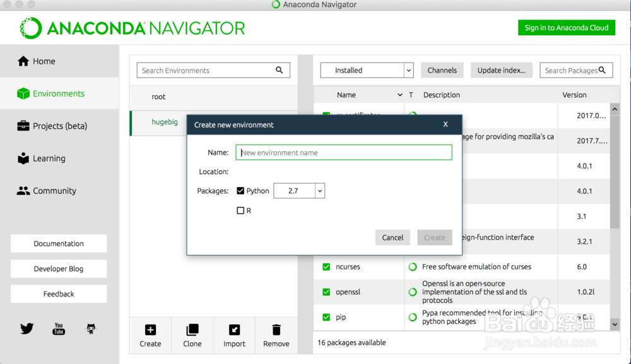Toggle the pip package checkbox

pyautogui.click(x=326, y=317)
